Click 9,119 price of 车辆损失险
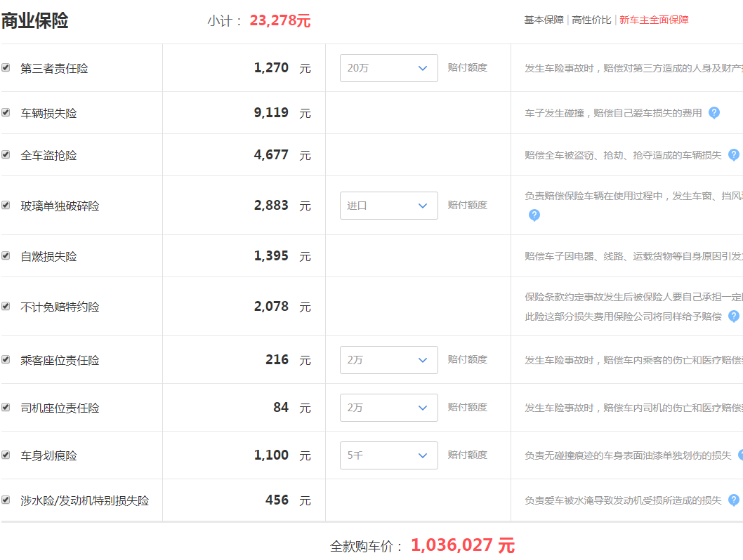Viewport: 743px width, 560px height. click(271, 113)
